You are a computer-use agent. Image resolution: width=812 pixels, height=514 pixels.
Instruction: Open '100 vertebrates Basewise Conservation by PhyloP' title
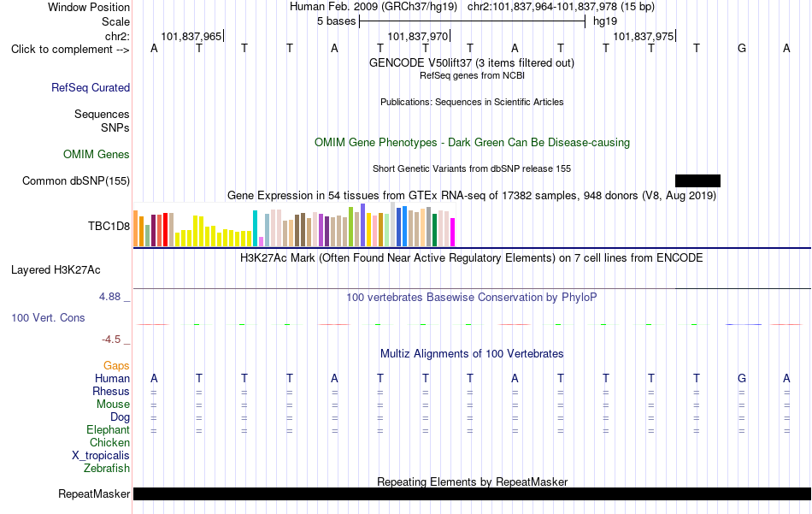pyautogui.click(x=472, y=298)
